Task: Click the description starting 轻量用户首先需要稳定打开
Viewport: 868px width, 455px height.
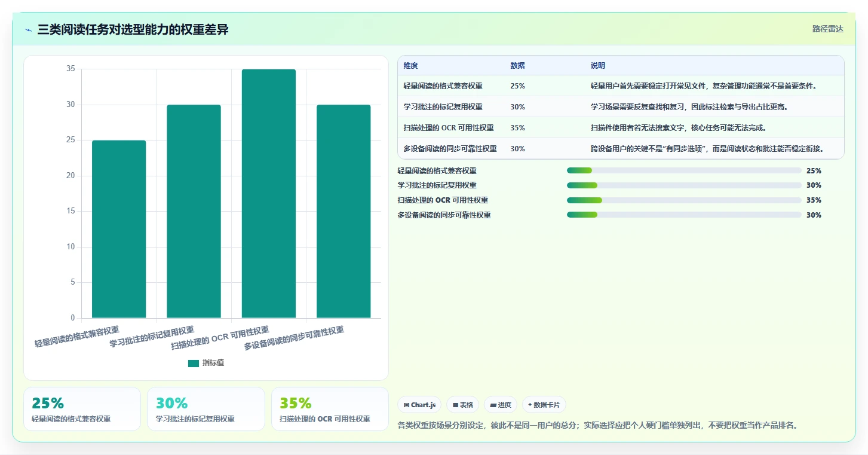Action: [704, 86]
